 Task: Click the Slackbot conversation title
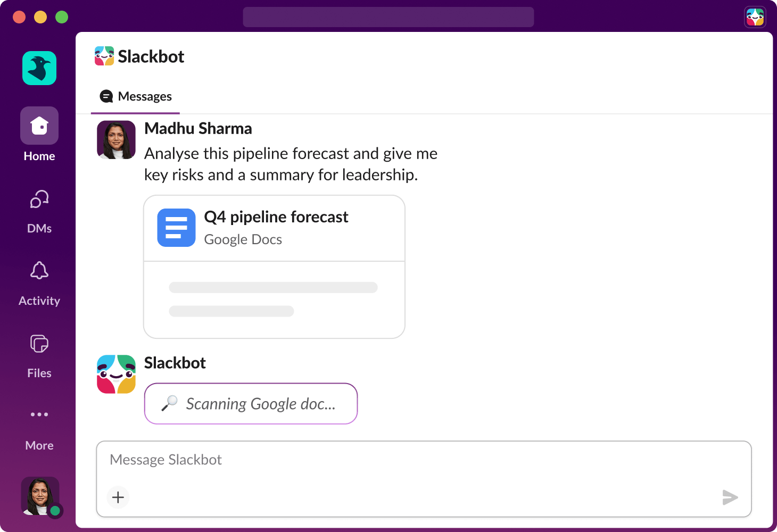coord(152,56)
